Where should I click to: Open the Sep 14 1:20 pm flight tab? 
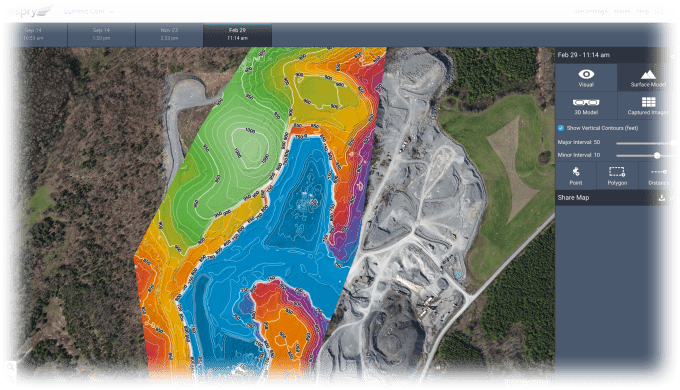click(101, 34)
